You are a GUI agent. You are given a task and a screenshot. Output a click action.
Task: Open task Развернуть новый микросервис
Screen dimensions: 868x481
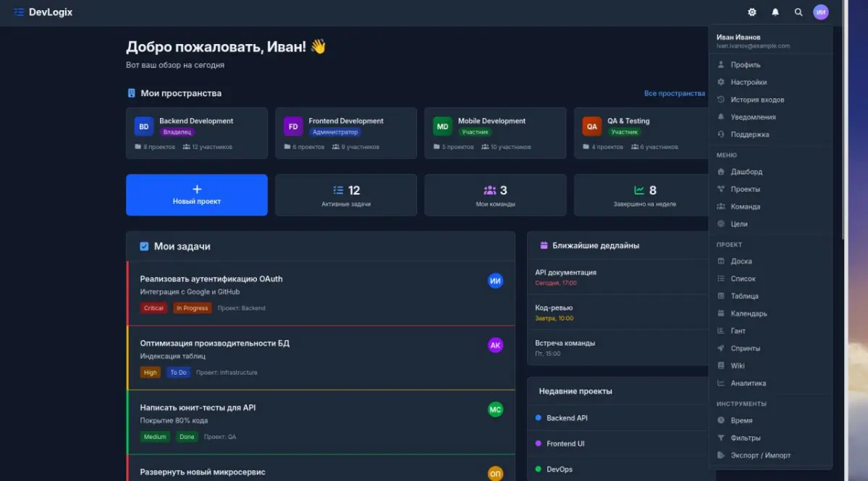[321, 468]
